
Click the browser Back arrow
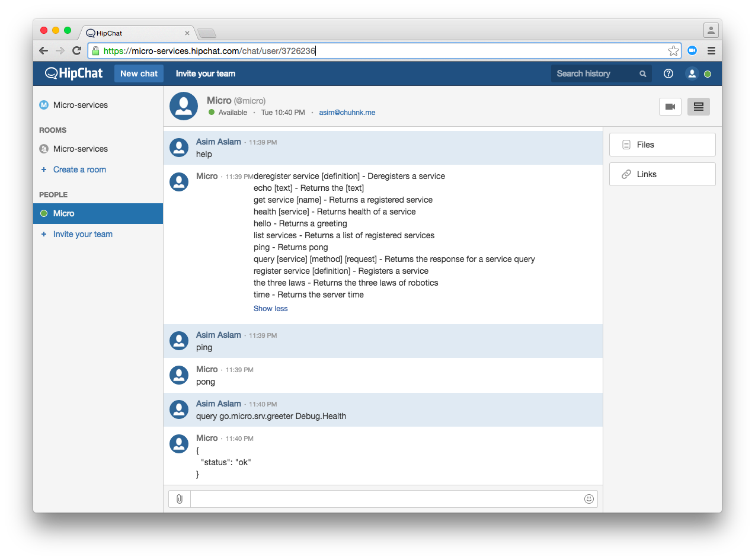[43, 51]
